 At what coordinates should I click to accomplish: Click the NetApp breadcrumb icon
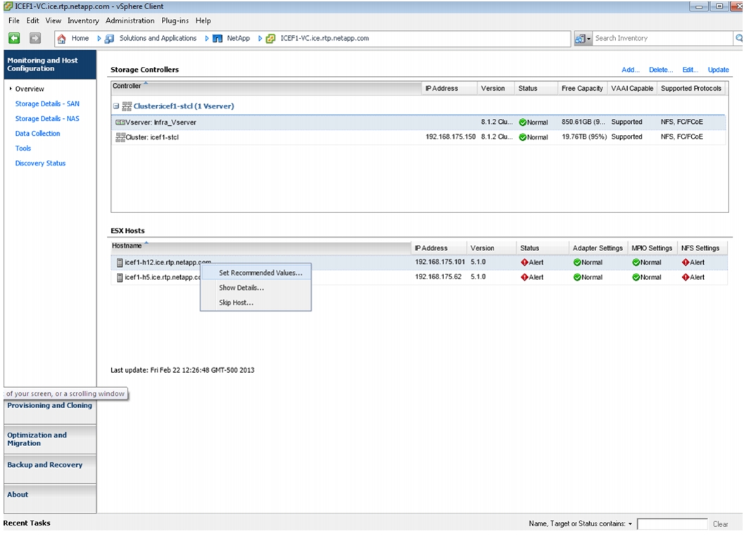pyautogui.click(x=217, y=39)
